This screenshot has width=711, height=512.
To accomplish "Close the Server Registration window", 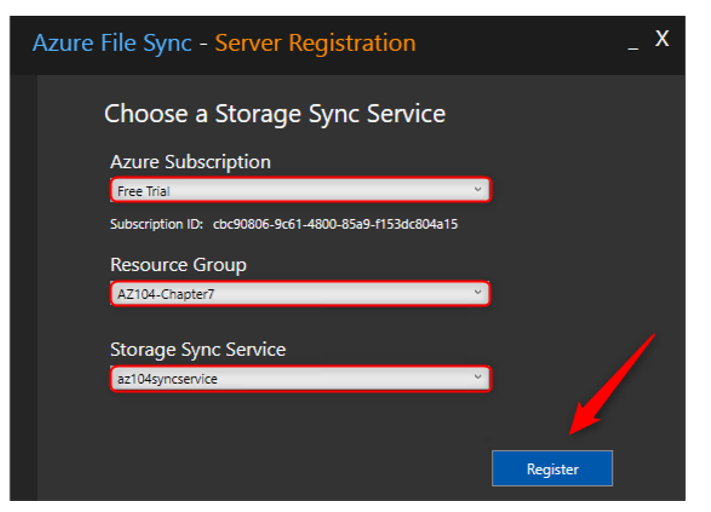I will pos(662,39).
